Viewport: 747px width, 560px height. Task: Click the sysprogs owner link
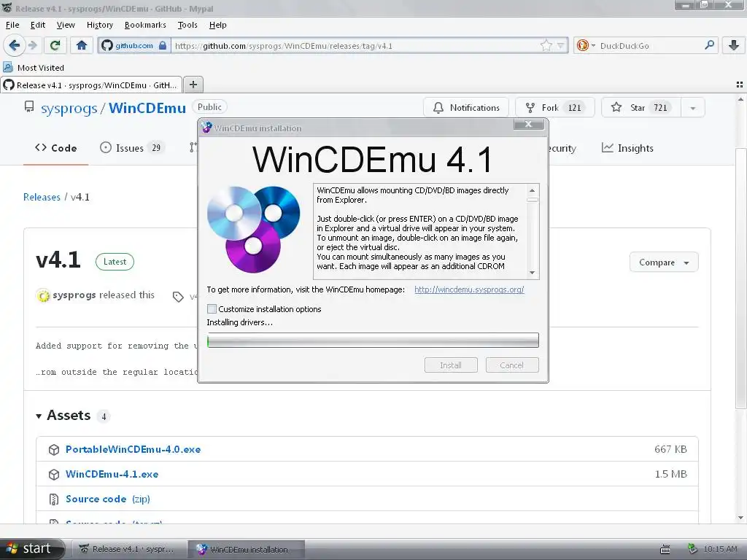click(x=69, y=108)
